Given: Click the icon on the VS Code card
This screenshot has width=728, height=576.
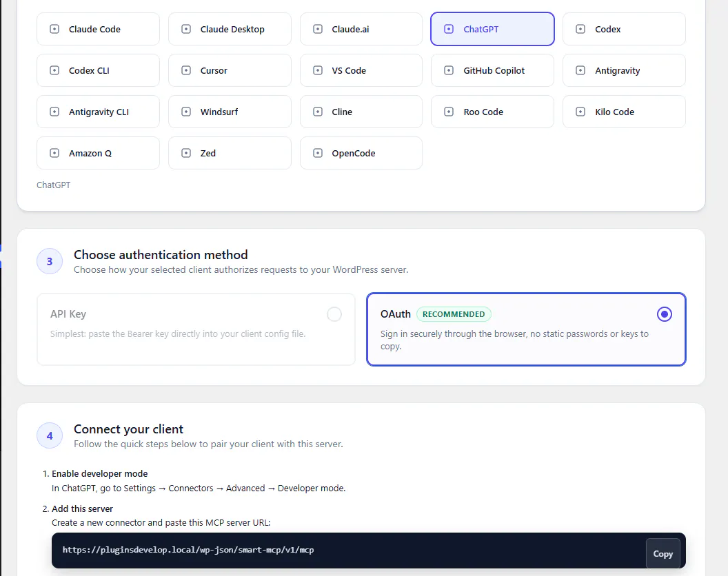Looking at the screenshot, I should click(318, 70).
